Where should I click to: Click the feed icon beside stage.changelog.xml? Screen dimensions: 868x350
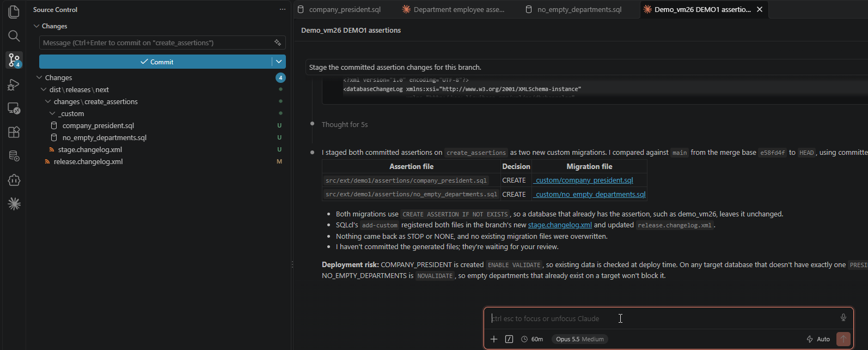coord(52,149)
